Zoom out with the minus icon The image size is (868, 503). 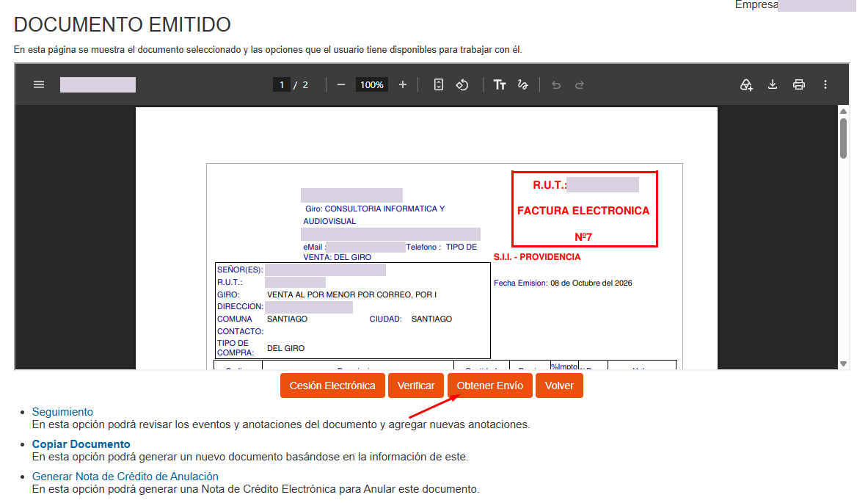[341, 84]
